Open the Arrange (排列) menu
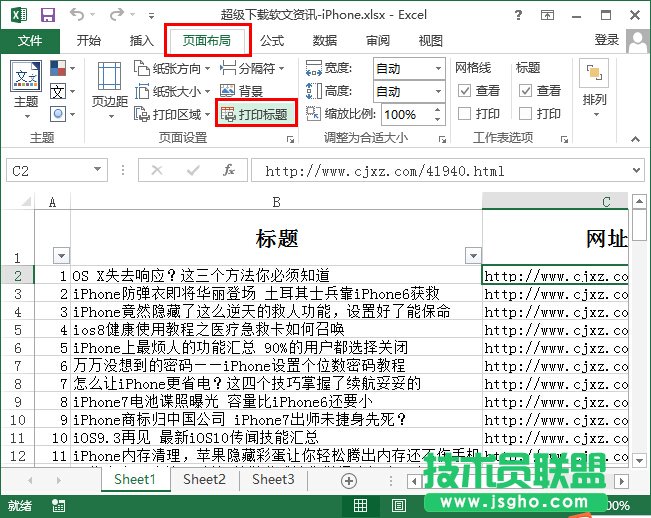This screenshot has height=518, width=651. 594,84
